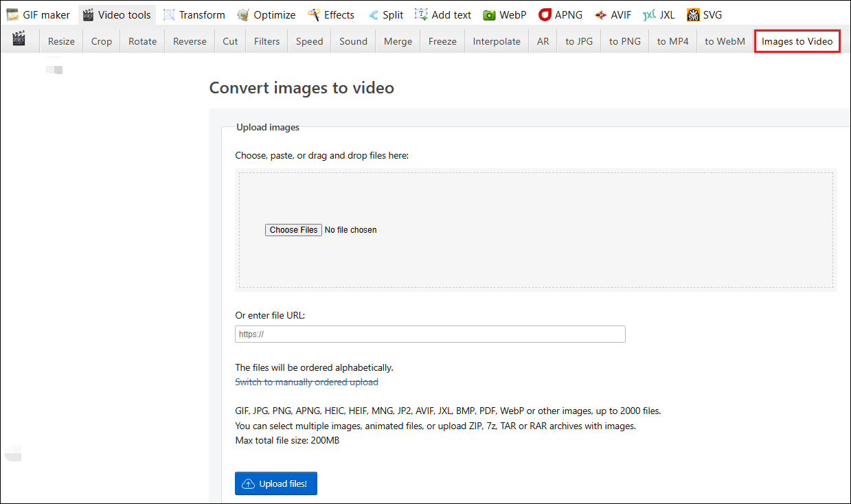Select the Video tools tab
Screen dimensions: 851x504
click(x=117, y=14)
